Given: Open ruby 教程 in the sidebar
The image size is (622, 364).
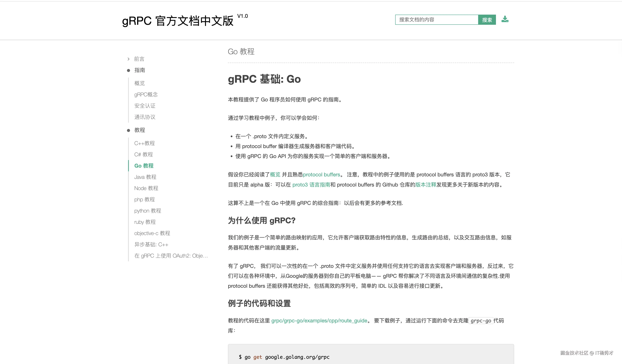Looking at the screenshot, I should pos(145,222).
